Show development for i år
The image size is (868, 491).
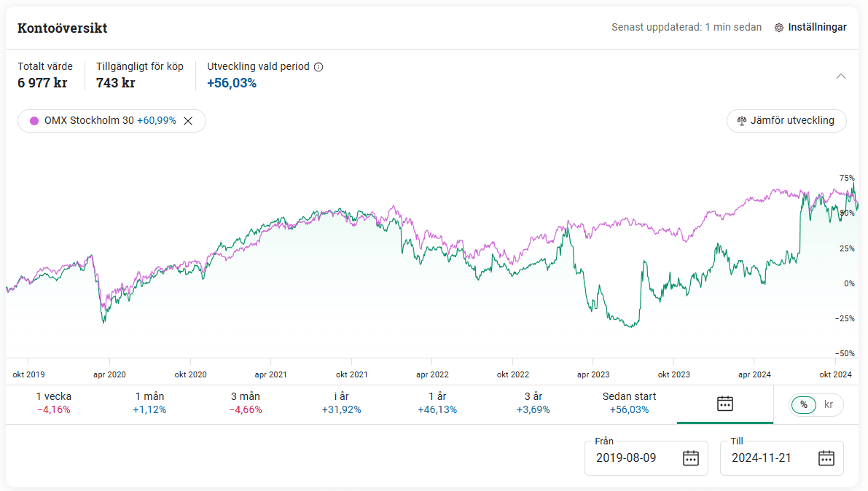click(341, 403)
